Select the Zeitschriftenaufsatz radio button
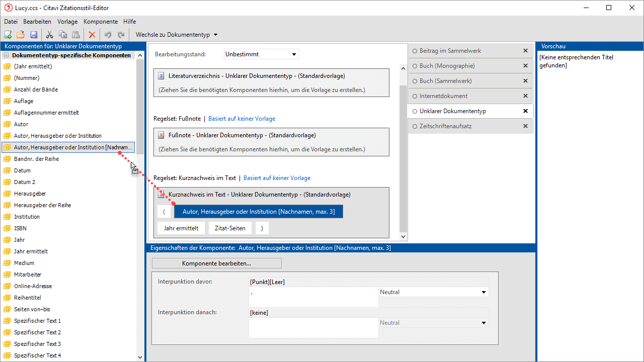The image size is (644, 362). coord(415,126)
